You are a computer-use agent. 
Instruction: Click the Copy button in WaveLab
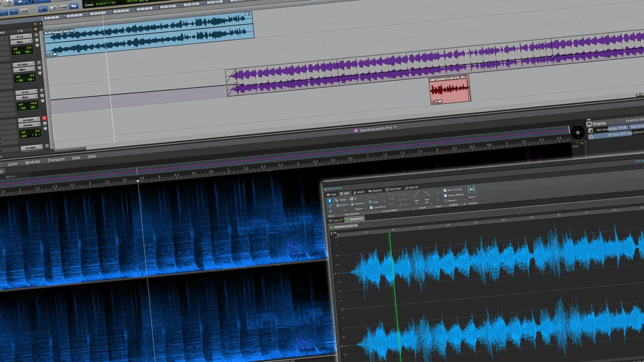pyautogui.click(x=374, y=202)
